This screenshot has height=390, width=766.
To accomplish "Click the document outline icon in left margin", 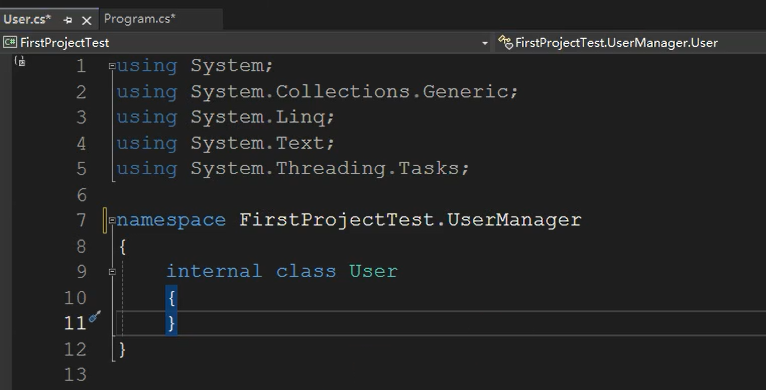I will tap(20, 61).
